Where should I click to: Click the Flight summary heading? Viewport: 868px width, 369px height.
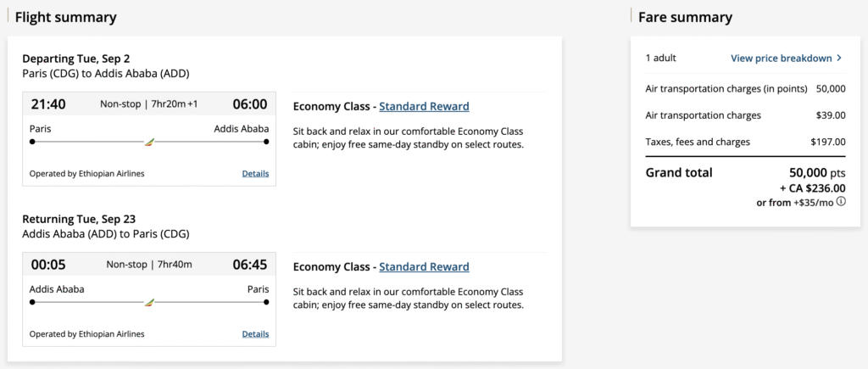tap(66, 17)
